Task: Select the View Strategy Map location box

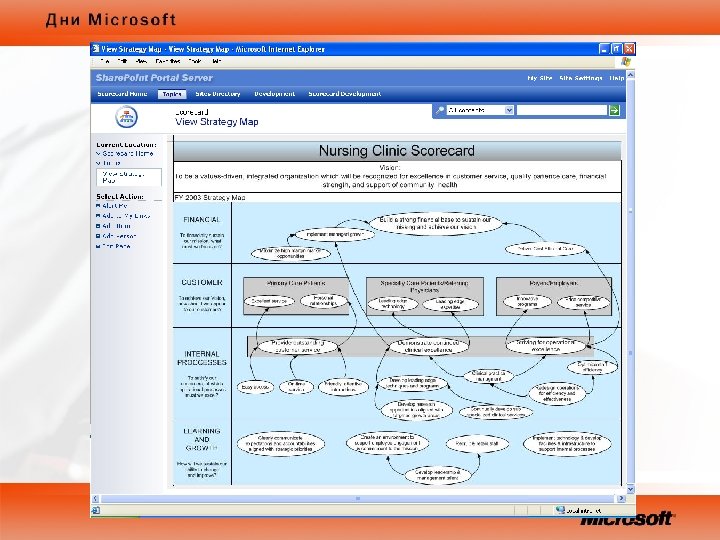Action: click(x=129, y=177)
